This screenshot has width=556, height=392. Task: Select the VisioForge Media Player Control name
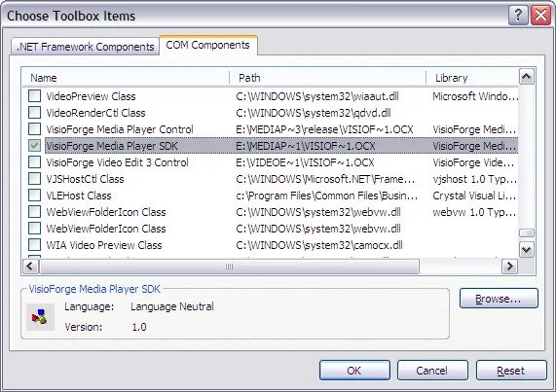click(x=120, y=129)
